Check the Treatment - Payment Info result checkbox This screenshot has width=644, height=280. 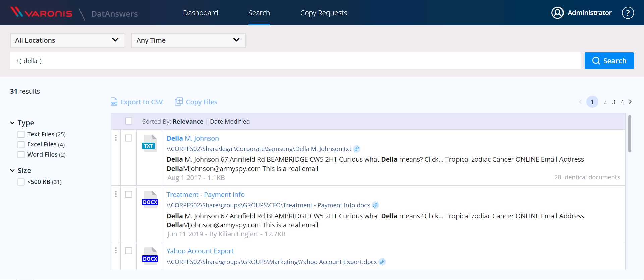tap(129, 194)
